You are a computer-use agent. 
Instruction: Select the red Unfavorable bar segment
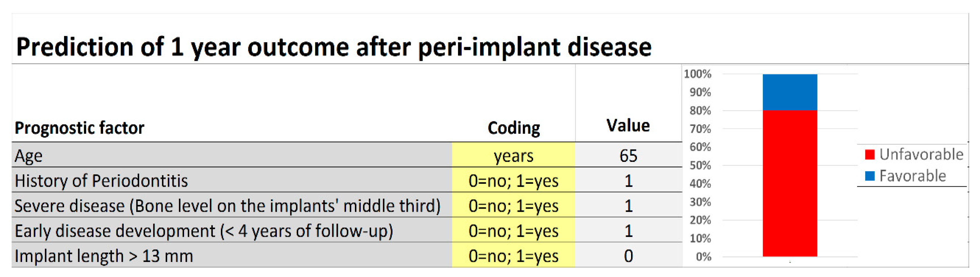tap(790, 183)
